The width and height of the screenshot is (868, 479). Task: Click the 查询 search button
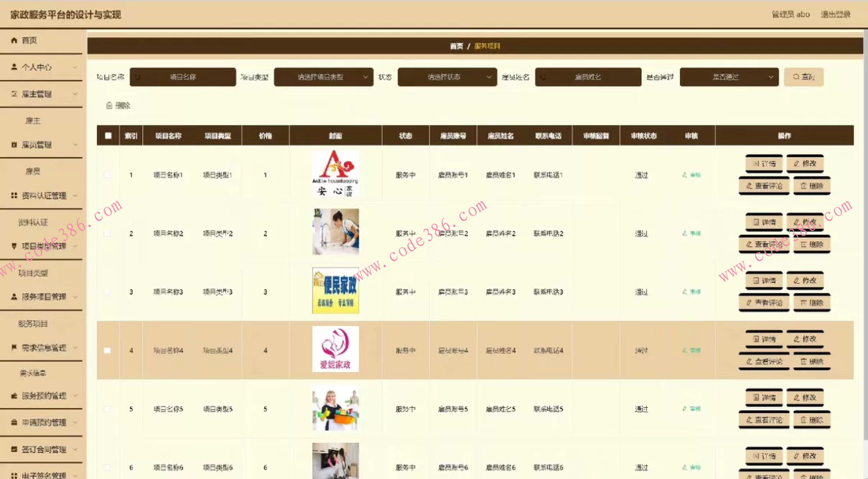[x=803, y=77]
